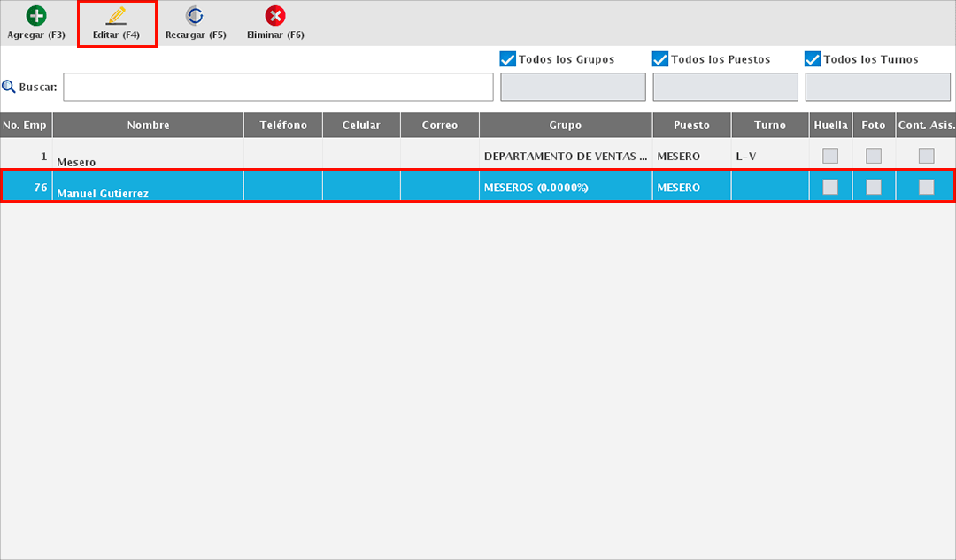This screenshot has width=956, height=560.
Task: Toggle Foto checkbox in Mesero row
Action: click(874, 156)
